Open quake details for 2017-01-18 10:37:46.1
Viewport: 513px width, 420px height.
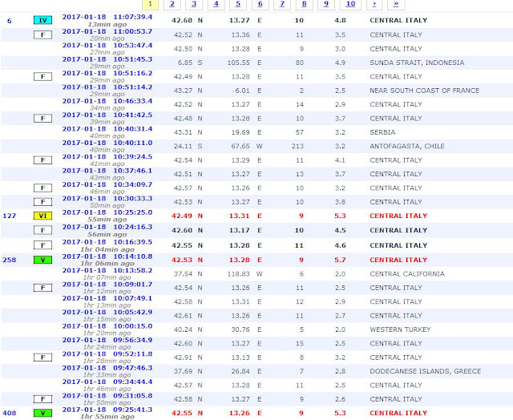click(107, 171)
